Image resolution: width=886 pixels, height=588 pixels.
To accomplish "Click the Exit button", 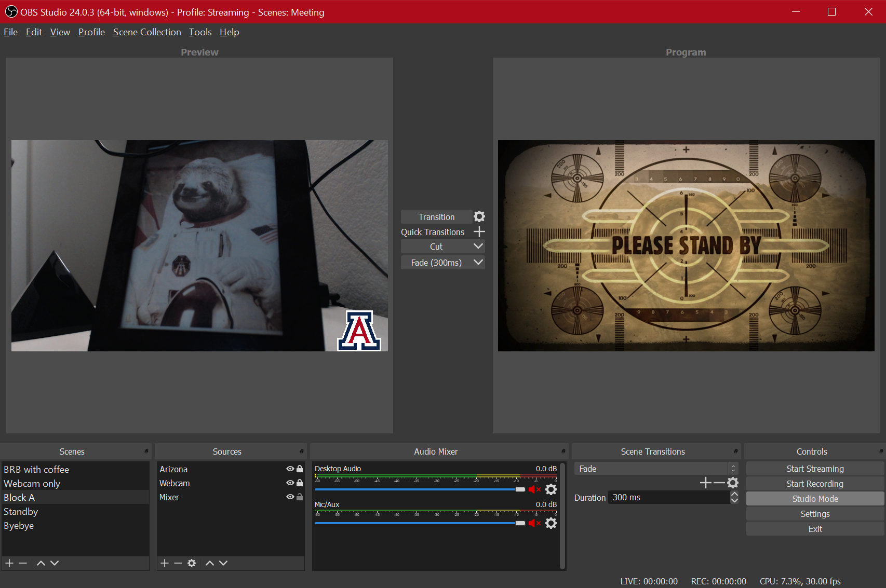I will 815,529.
